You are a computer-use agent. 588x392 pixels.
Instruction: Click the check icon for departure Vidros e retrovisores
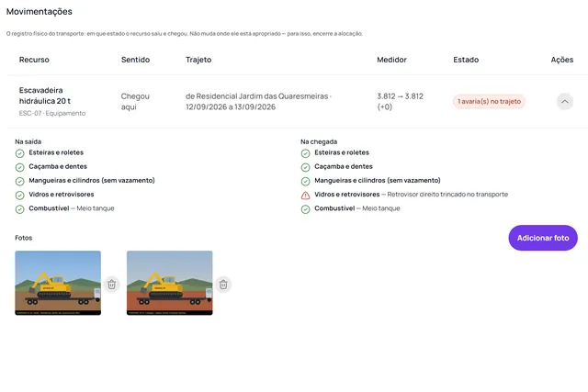20,196
